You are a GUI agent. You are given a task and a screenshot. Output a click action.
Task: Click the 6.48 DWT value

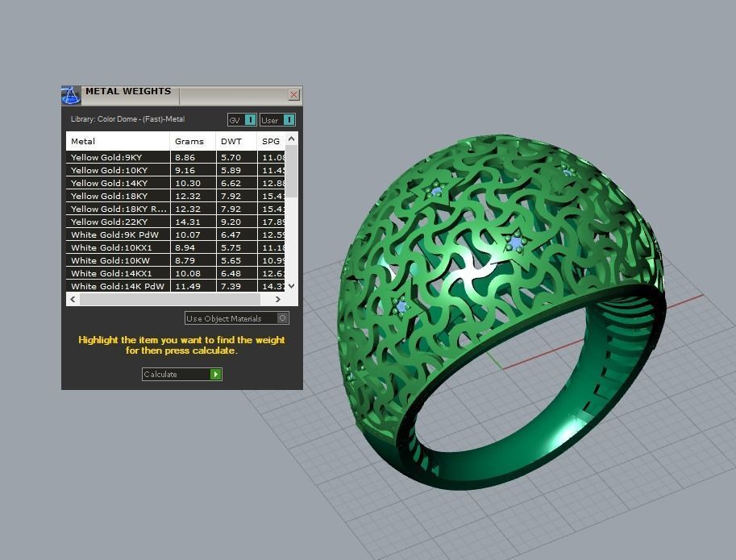(x=231, y=273)
